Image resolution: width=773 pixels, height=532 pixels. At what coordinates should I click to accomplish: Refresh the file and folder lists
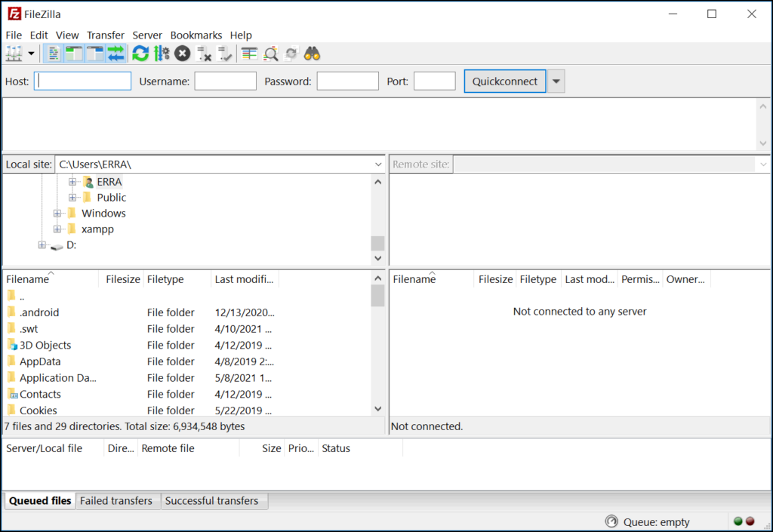pos(140,54)
